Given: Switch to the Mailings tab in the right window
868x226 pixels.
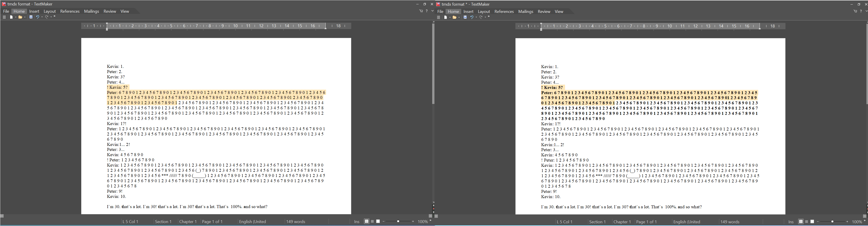Looking at the screenshot, I should tap(526, 12).
